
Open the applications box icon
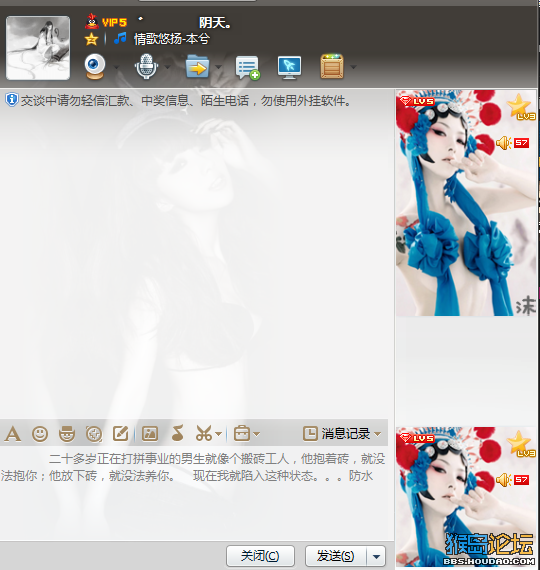[332, 67]
